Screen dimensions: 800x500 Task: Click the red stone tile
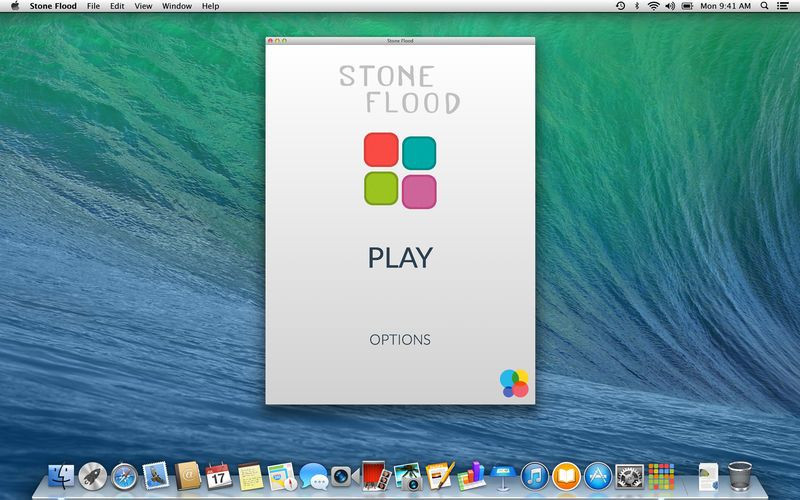click(x=381, y=150)
